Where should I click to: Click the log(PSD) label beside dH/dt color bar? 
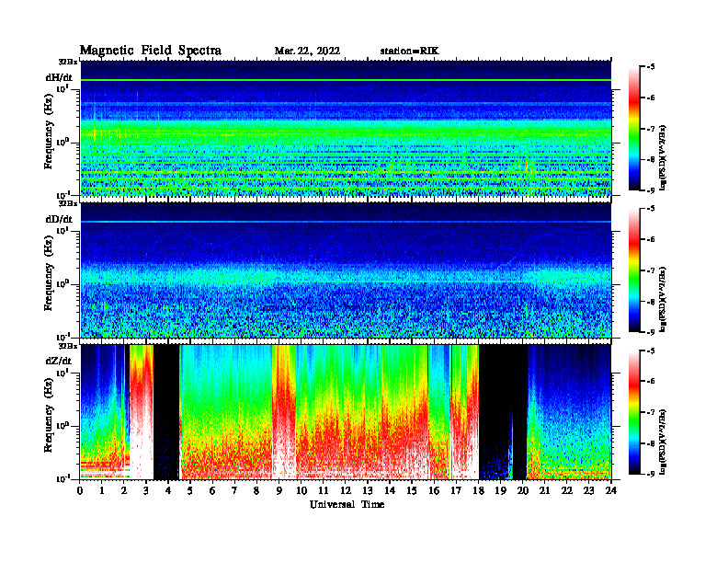pyautogui.click(x=664, y=157)
